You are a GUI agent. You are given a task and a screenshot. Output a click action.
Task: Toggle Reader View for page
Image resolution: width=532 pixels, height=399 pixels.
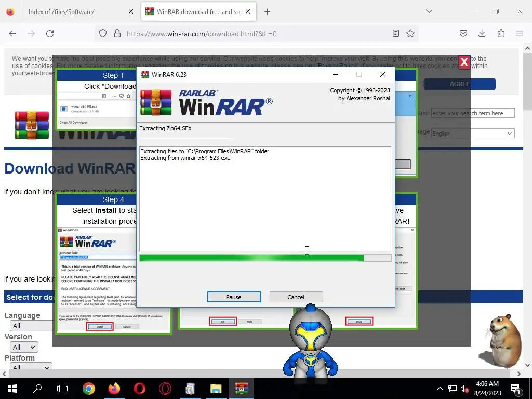[395, 34]
